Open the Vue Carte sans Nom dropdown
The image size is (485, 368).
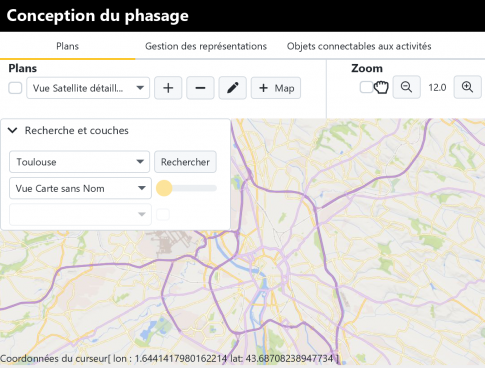pos(80,188)
